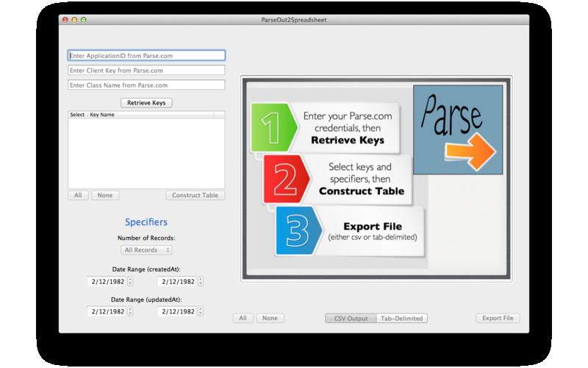Click the stepper beside updatedAt end date
This screenshot has height=368, width=588.
tap(201, 311)
